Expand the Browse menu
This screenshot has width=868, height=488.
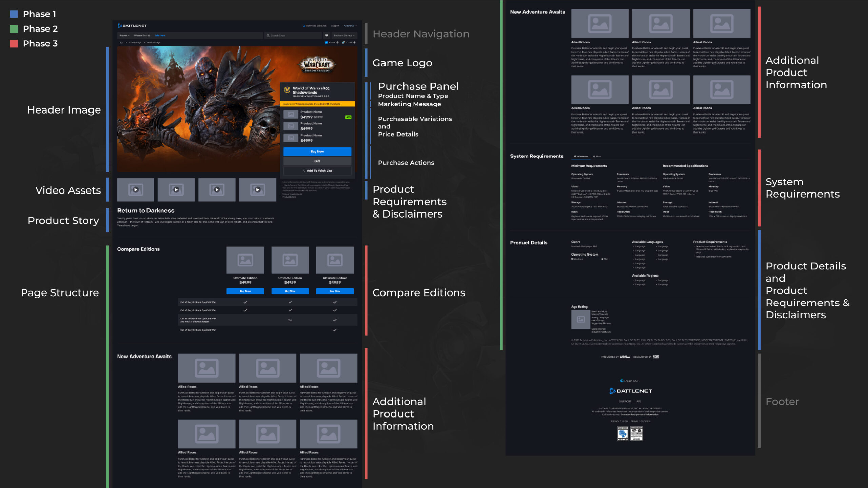point(124,35)
